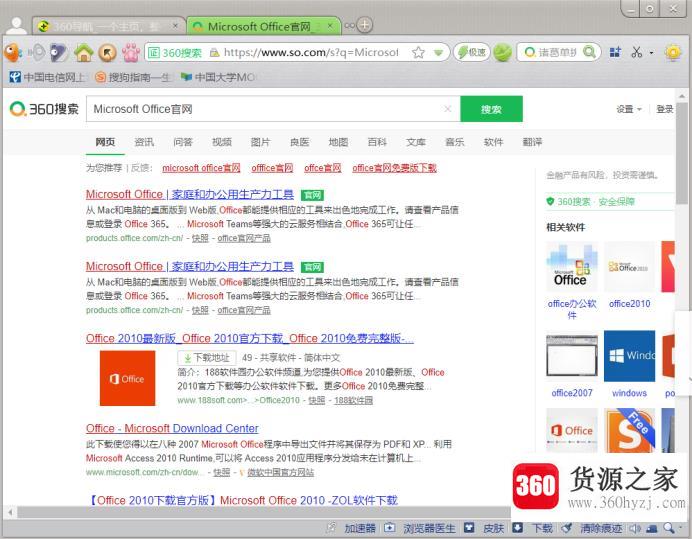Click the horizontal scrollbar left arrow
Viewport: 692px width, 539px height.
click(10, 513)
